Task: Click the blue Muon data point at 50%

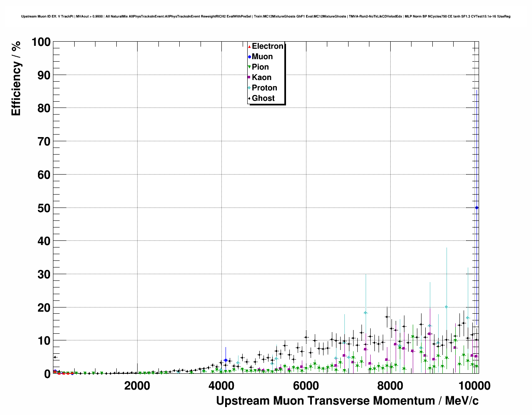Action: pyautogui.click(x=477, y=207)
